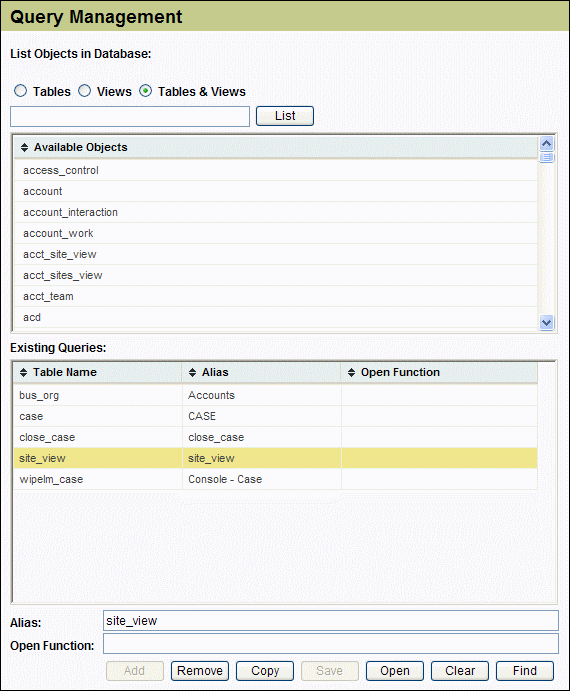Click the database object search field
Screen dimensions: 570x691
coord(130,116)
